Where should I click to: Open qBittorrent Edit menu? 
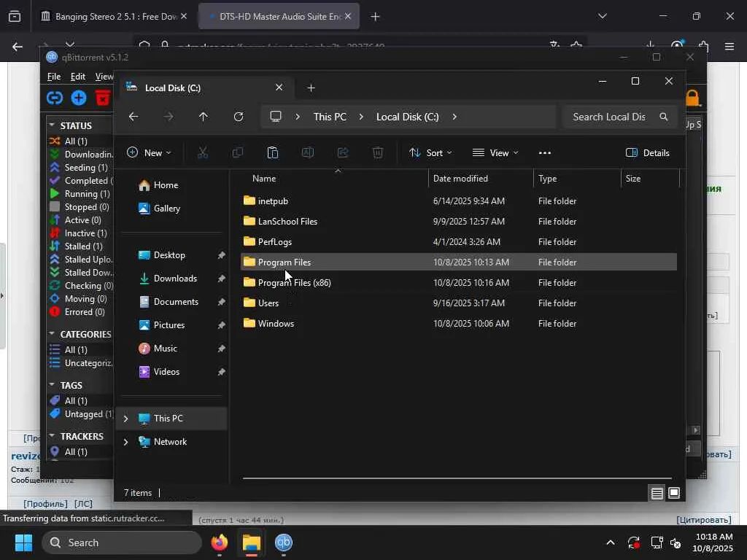click(x=77, y=76)
